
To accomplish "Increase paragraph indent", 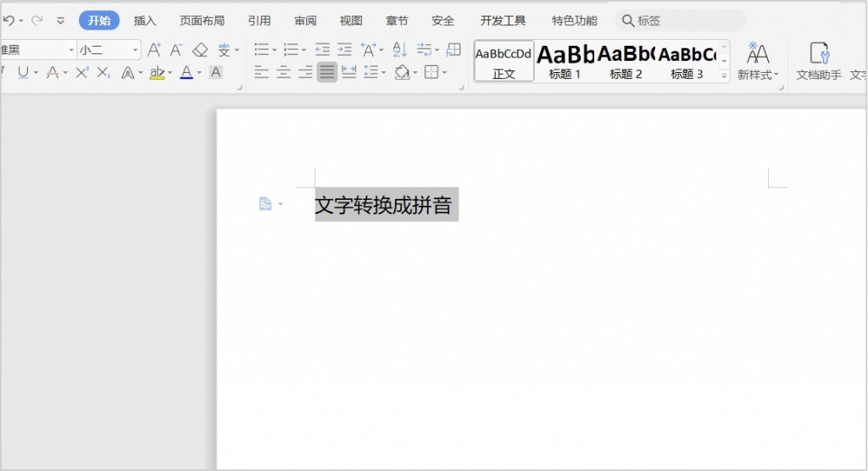I will click(344, 50).
